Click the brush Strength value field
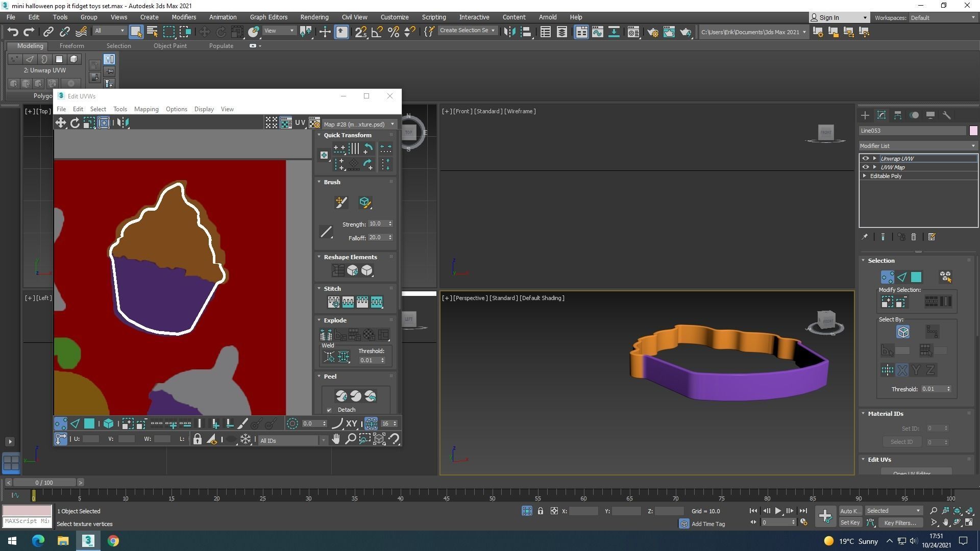Image resolution: width=980 pixels, height=551 pixels. (x=377, y=224)
